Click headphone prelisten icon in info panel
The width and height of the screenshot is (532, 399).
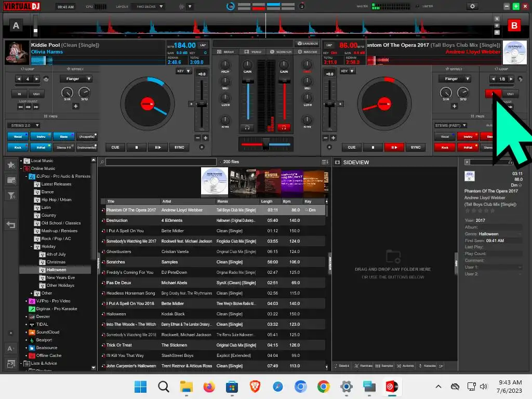pos(510,163)
